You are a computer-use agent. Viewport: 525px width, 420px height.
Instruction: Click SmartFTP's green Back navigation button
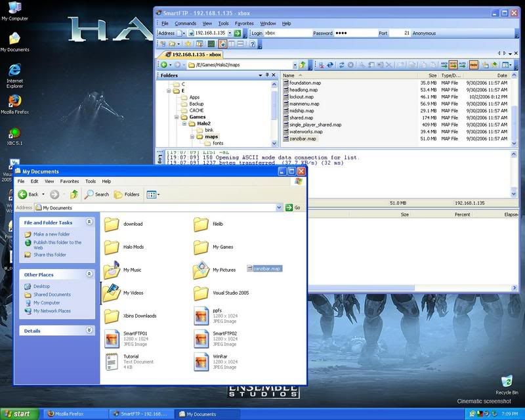tap(164, 65)
